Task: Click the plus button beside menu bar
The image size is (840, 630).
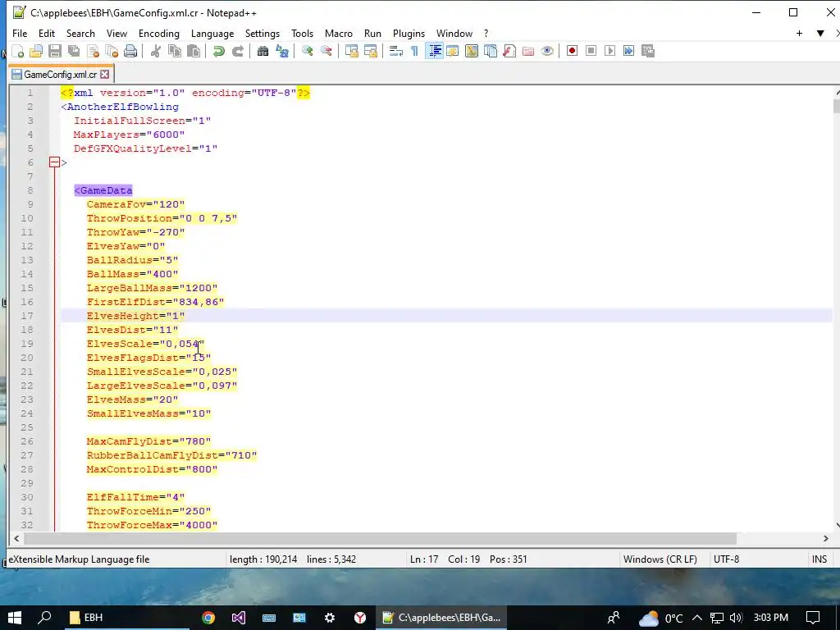Action: coord(799,33)
